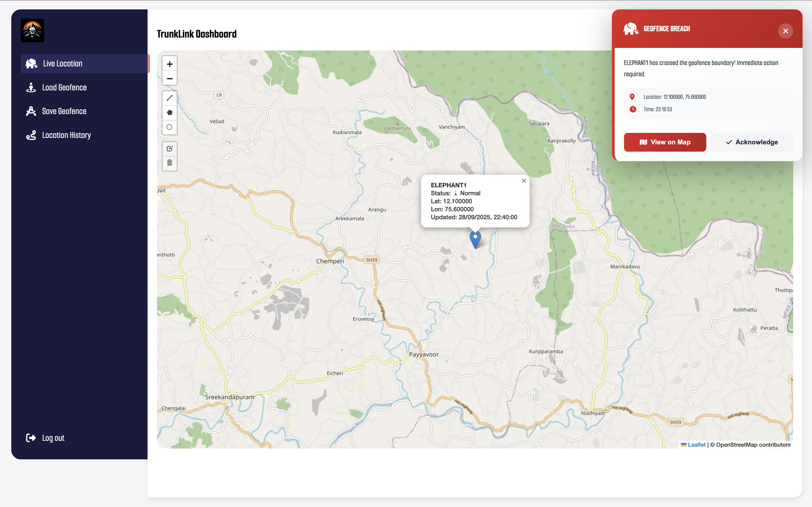812x507 pixels.
Task: Acknowledge the geofence breach alert
Action: [752, 142]
